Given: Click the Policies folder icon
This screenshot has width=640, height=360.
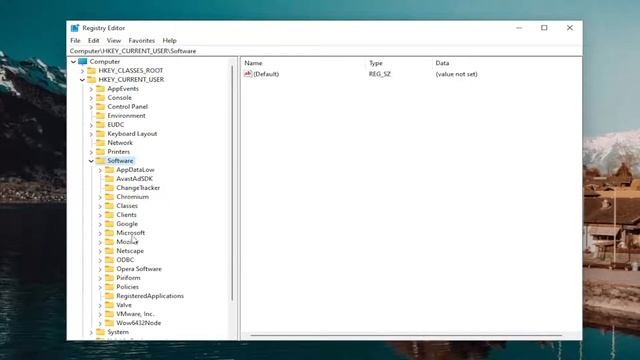Looking at the screenshot, I should pyautogui.click(x=109, y=287).
